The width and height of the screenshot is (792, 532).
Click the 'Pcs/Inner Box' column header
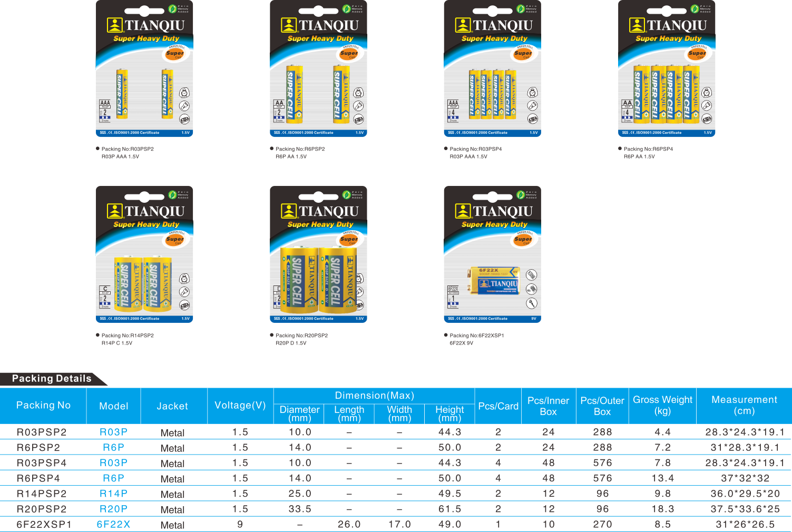pyautogui.click(x=548, y=406)
